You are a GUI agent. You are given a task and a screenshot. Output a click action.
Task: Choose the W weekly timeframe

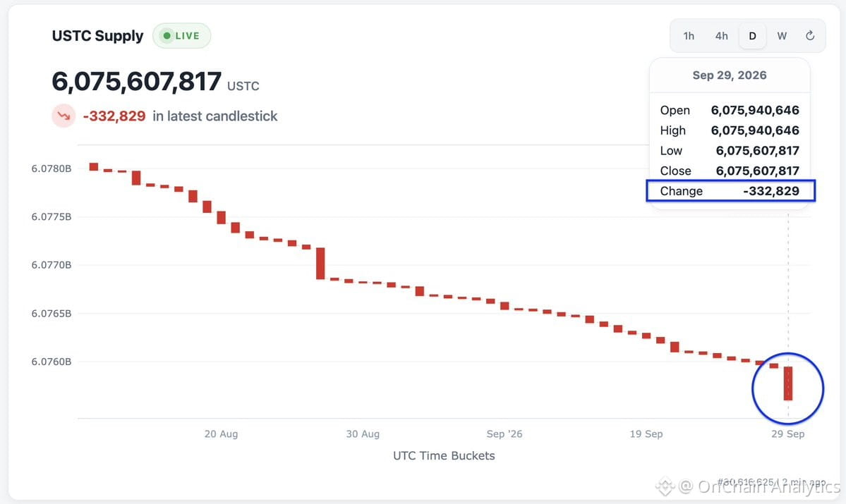pos(782,35)
